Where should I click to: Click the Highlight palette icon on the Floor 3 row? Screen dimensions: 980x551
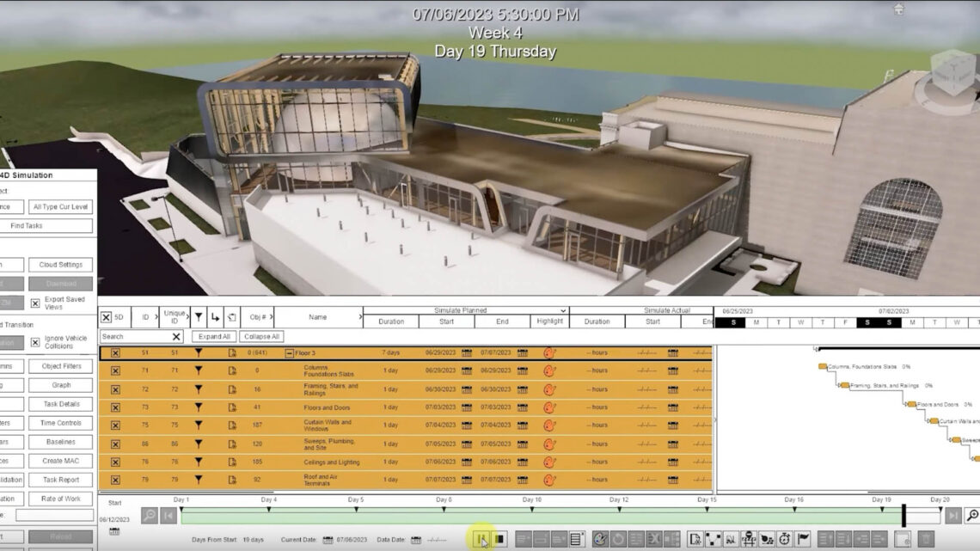pyautogui.click(x=548, y=352)
